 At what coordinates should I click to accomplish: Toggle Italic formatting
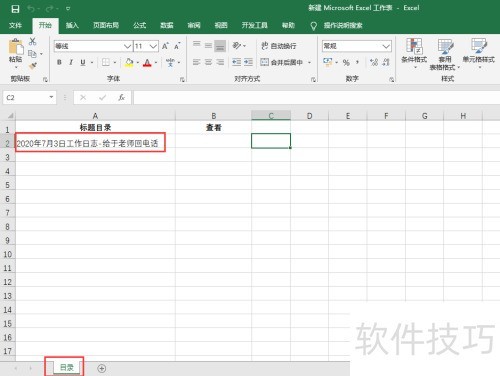coord(71,62)
